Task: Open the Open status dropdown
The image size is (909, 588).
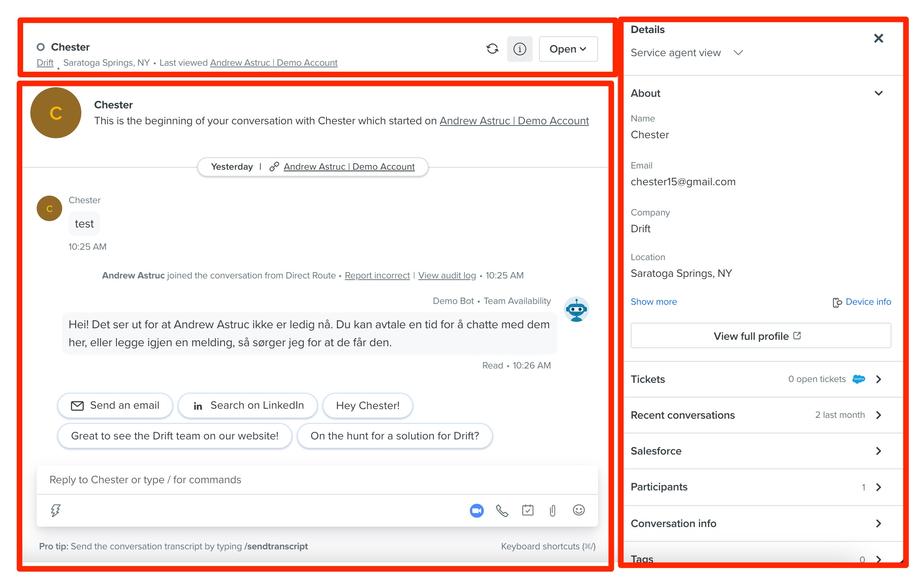Action: pyautogui.click(x=568, y=49)
